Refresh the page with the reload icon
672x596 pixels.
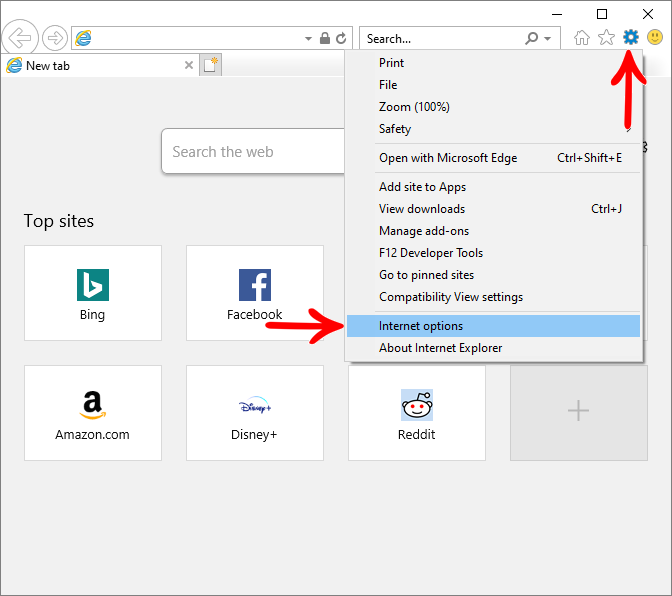click(341, 38)
